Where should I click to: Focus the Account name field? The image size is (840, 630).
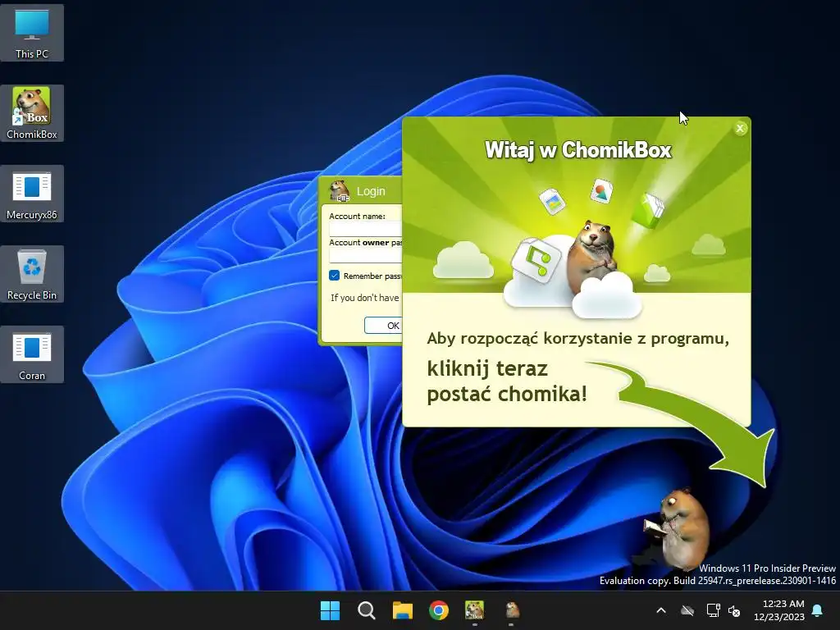click(x=365, y=229)
